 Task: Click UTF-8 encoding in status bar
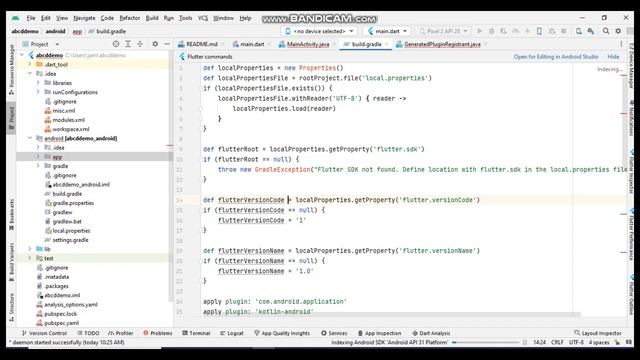coord(576,342)
